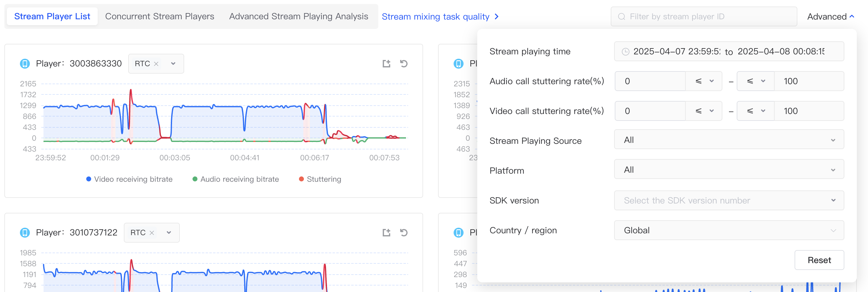Remove RTC tag for player 3010737122
868x292 pixels.
[x=152, y=233]
